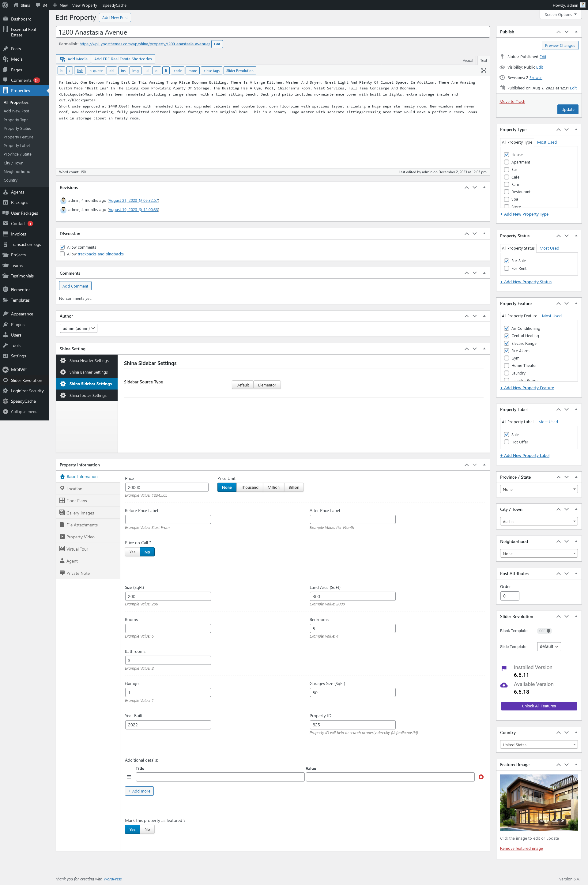Click the red remove additional detail icon
Screen dimensions: 588x885
tap(481, 777)
